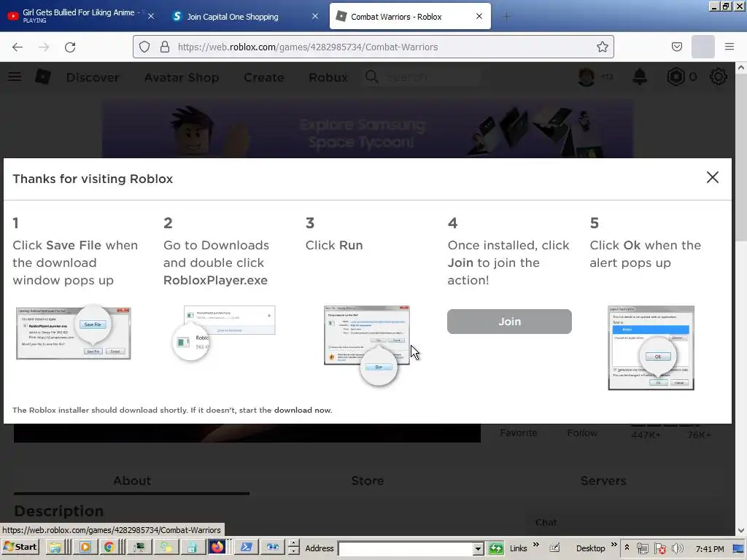Click the Run dialog illustration

[x=366, y=345]
